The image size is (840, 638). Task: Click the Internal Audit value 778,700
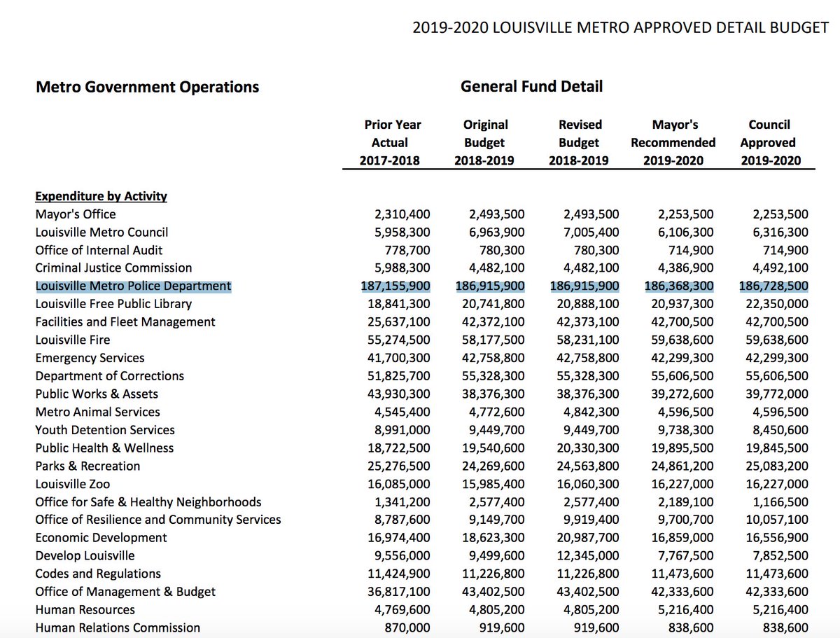coord(407,250)
